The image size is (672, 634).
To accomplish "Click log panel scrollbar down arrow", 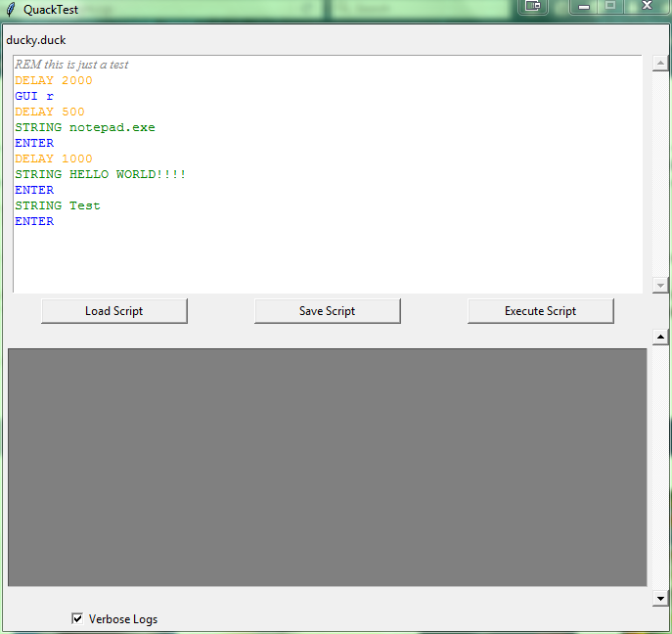I will click(660, 599).
